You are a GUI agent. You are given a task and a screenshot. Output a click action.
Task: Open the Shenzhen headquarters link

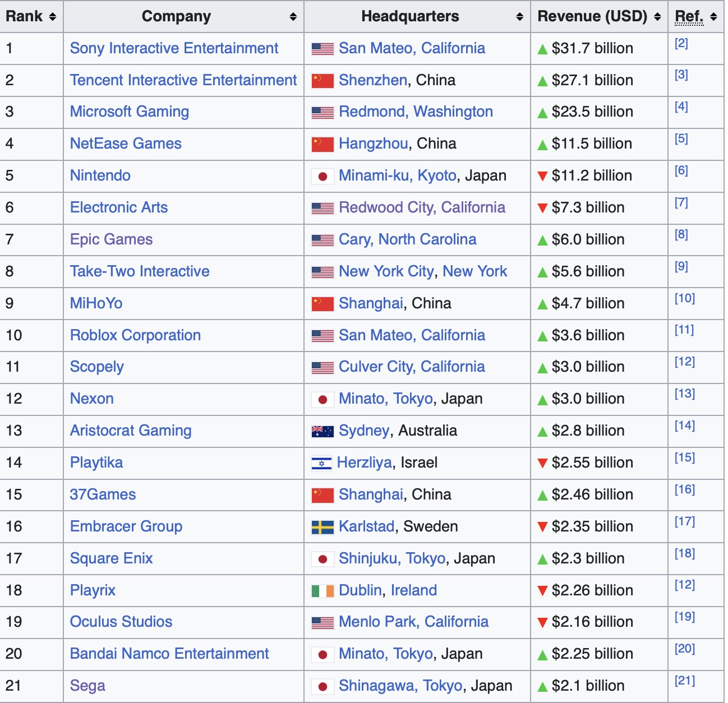point(373,80)
